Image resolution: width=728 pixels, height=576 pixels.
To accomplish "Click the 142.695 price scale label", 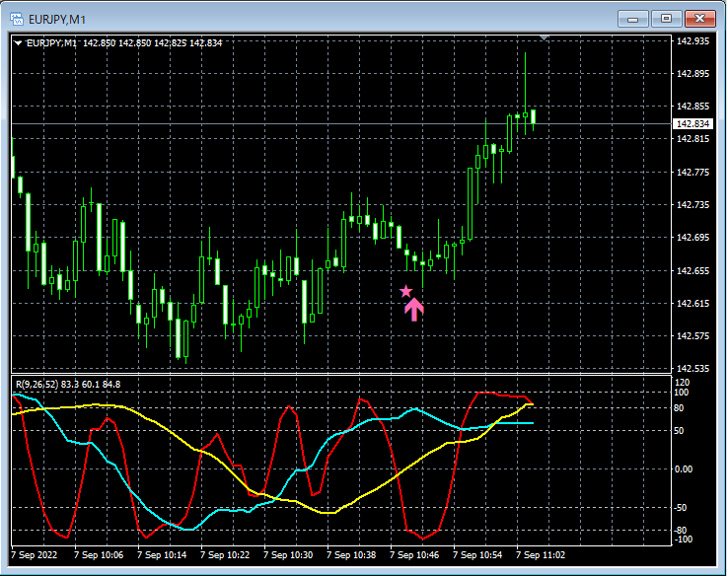I will click(692, 237).
